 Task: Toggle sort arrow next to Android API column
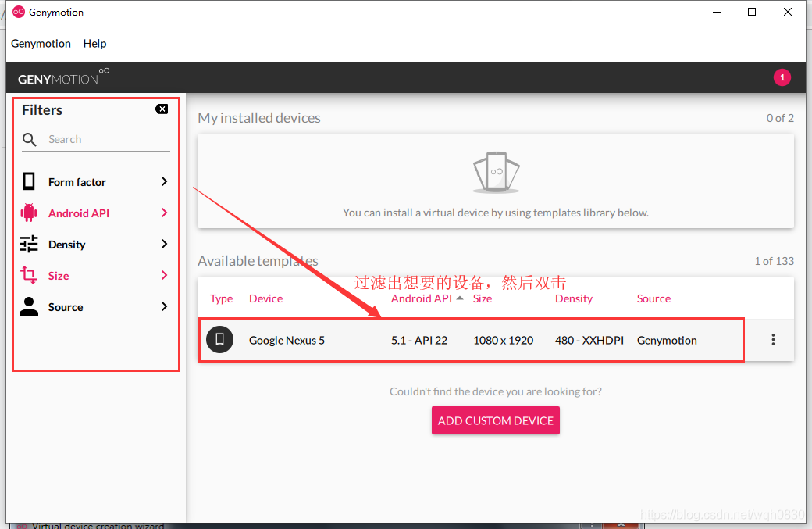pos(460,298)
